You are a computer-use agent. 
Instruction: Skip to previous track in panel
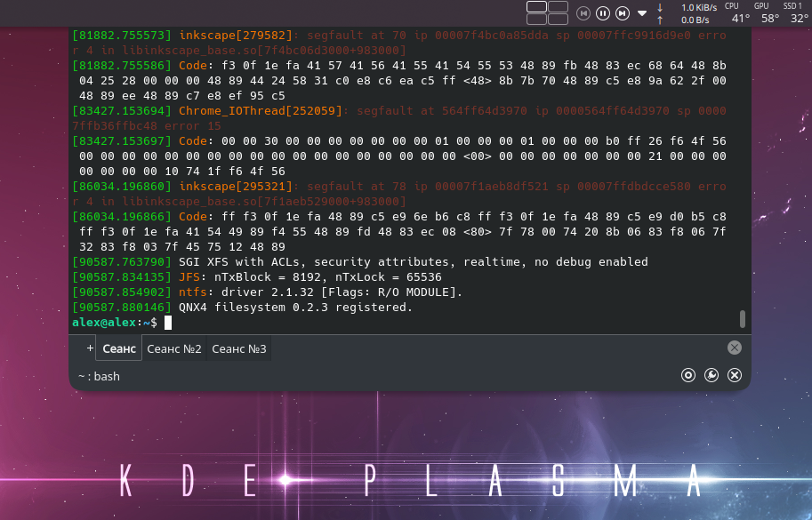click(583, 13)
